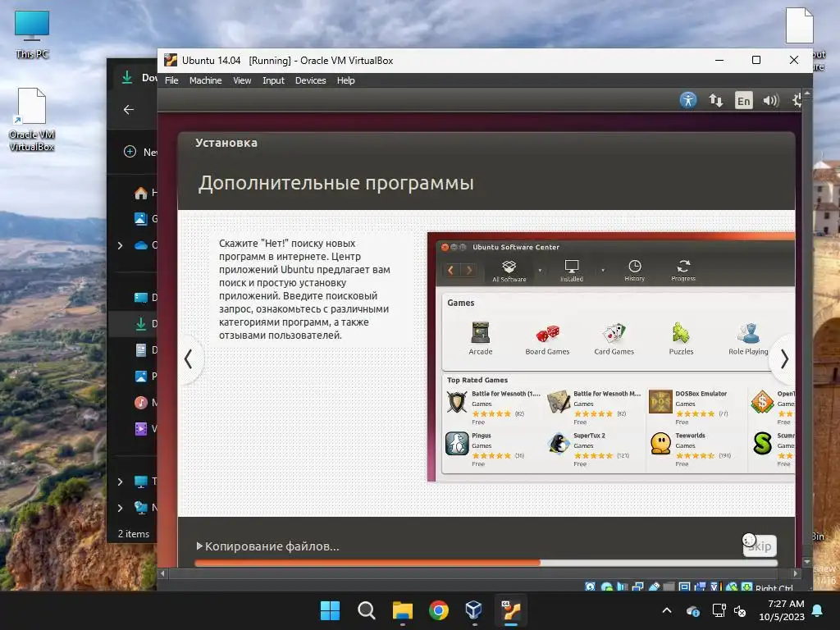The height and width of the screenshot is (630, 840).
Task: Switch to the running VM taskbar icon
Action: point(511,610)
